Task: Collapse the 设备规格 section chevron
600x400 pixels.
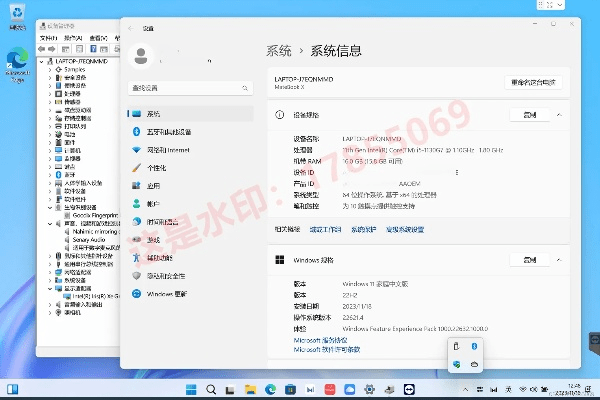Action: click(x=559, y=115)
